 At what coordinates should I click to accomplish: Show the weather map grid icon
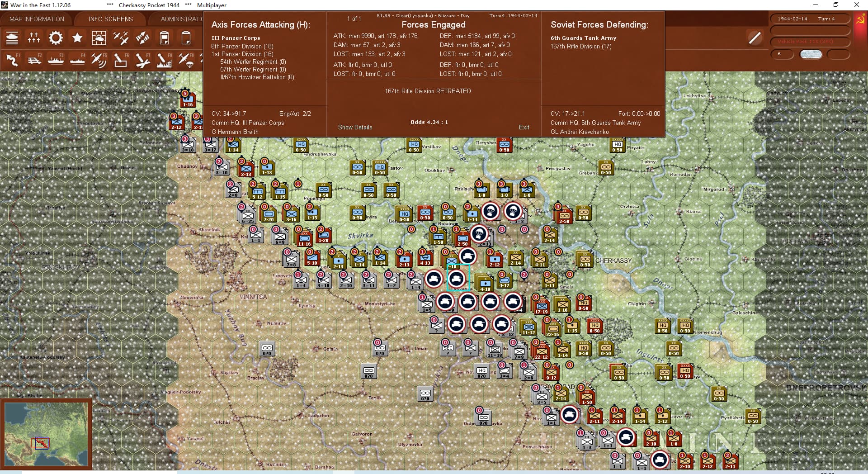tap(99, 38)
